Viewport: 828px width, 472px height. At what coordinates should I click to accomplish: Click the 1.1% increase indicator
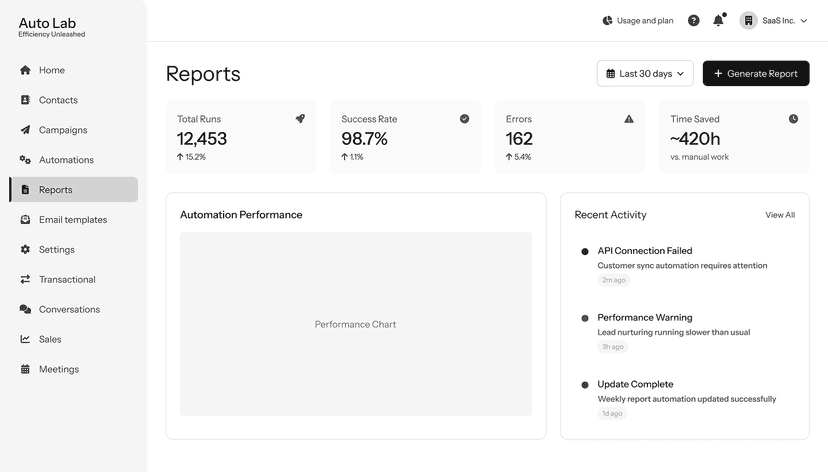coord(352,157)
